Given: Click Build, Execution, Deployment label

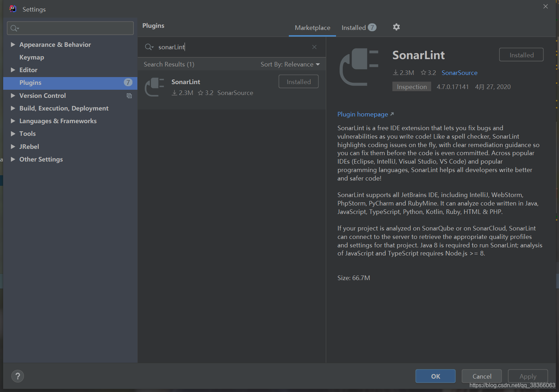Looking at the screenshot, I should click(64, 108).
